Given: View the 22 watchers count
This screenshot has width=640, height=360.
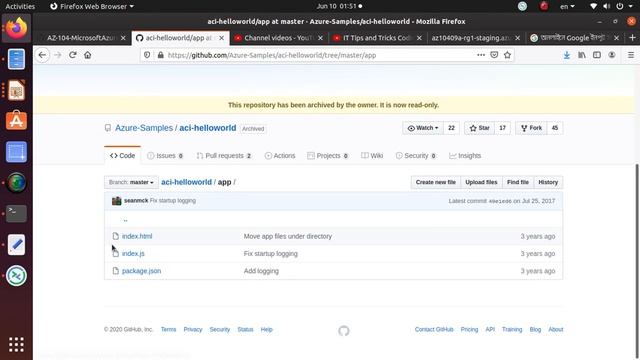Looking at the screenshot, I should 451,128.
